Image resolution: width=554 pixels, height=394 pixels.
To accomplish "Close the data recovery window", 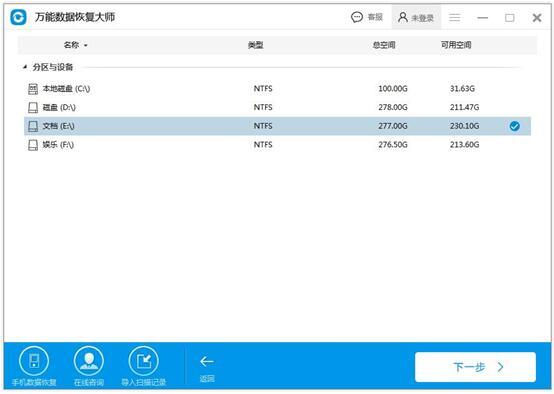I will (x=537, y=18).
